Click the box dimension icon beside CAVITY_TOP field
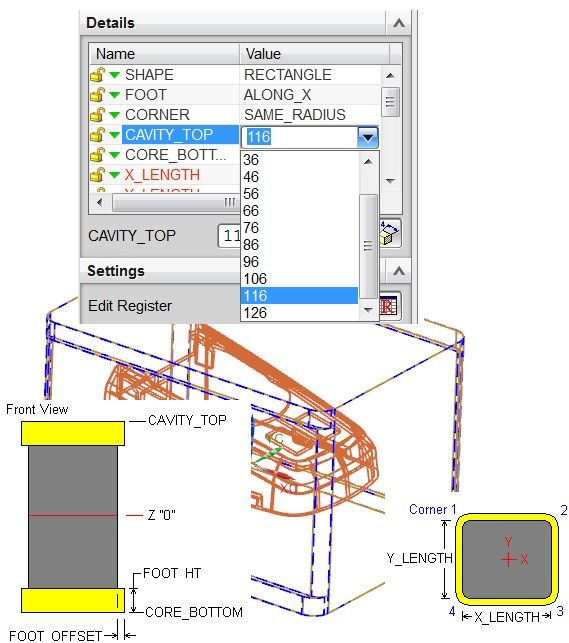This screenshot has height=643, width=569. tap(390, 235)
